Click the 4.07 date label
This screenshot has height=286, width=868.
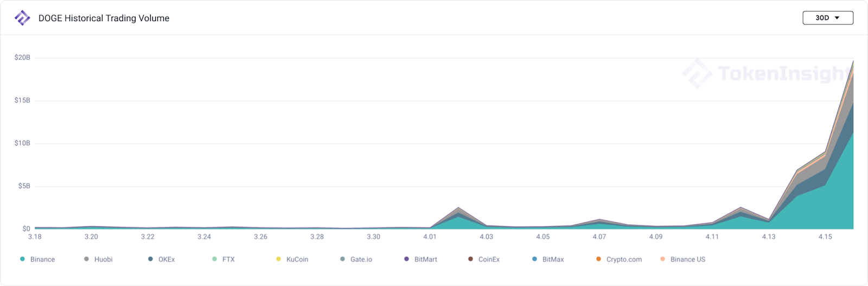[x=599, y=237]
